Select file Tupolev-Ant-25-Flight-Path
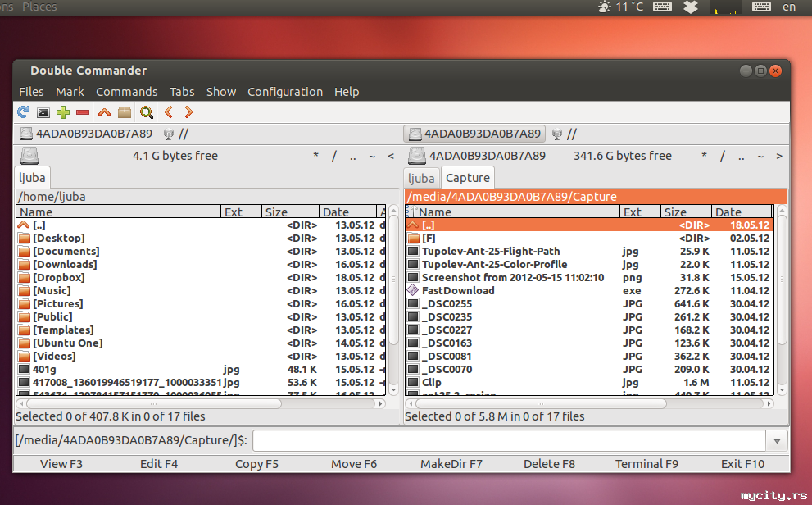The height and width of the screenshot is (505, 812). point(491,251)
